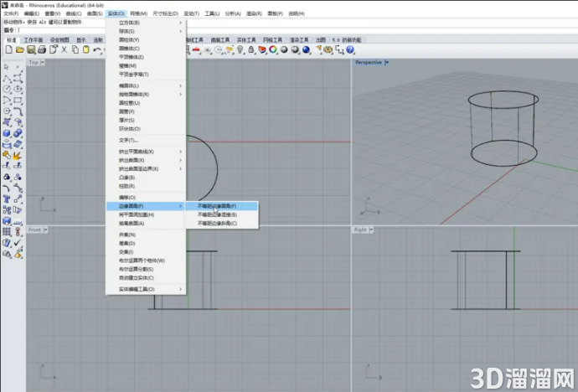Screen dimensions: 578x392
Task: Click the gear options icon
Action: click(x=328, y=49)
